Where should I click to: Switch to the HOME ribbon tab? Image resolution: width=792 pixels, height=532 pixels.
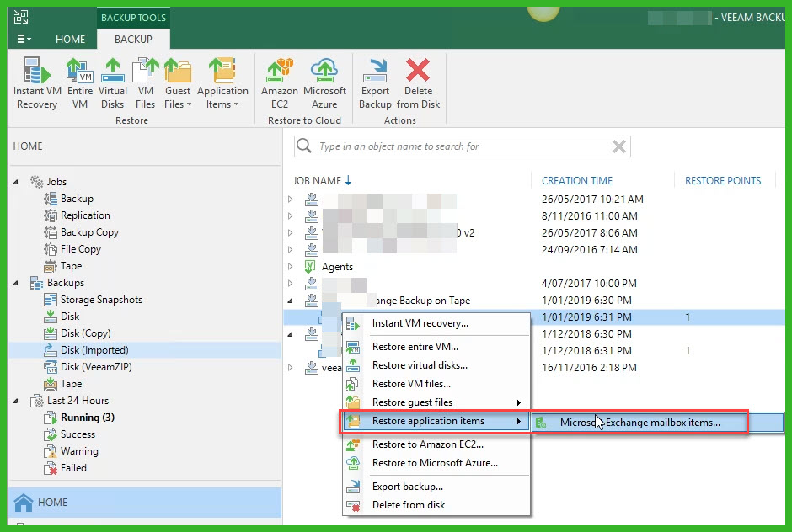70,39
